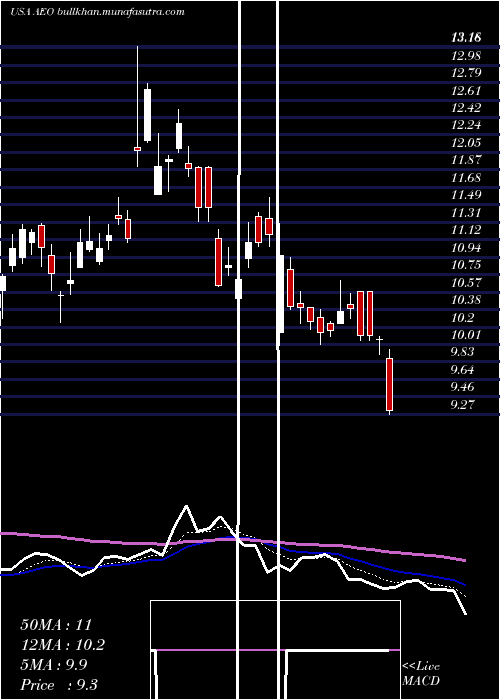
Task: Click the 12.61 price level label
Action: (x=466, y=91)
